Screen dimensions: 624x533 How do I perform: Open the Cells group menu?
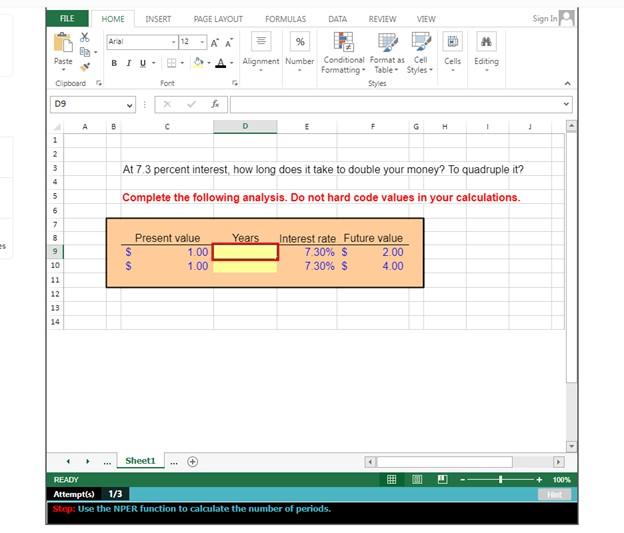(452, 52)
